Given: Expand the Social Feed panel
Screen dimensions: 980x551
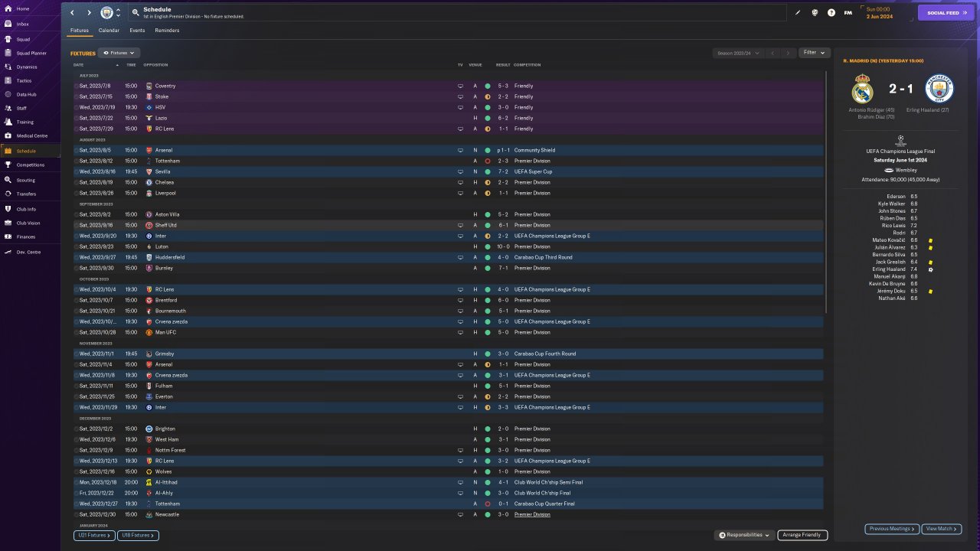Looking at the screenshot, I should pyautogui.click(x=946, y=13).
